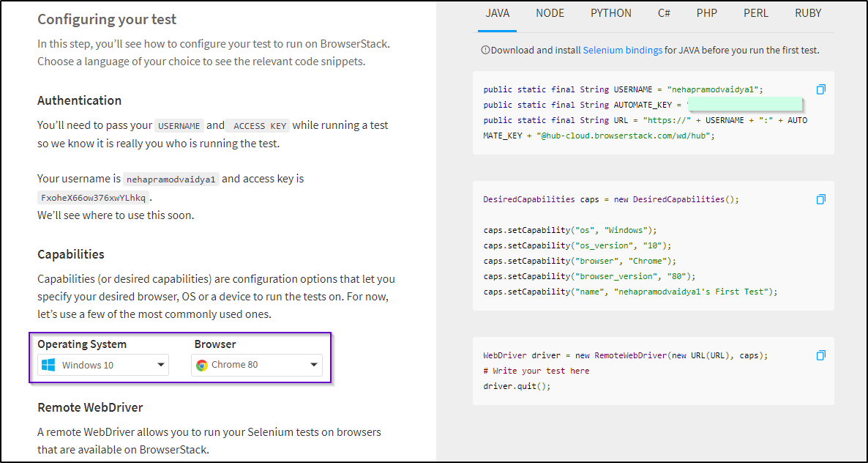Image resolution: width=868 pixels, height=463 pixels.
Task: Open the Windows 10 selection box
Action: [102, 364]
